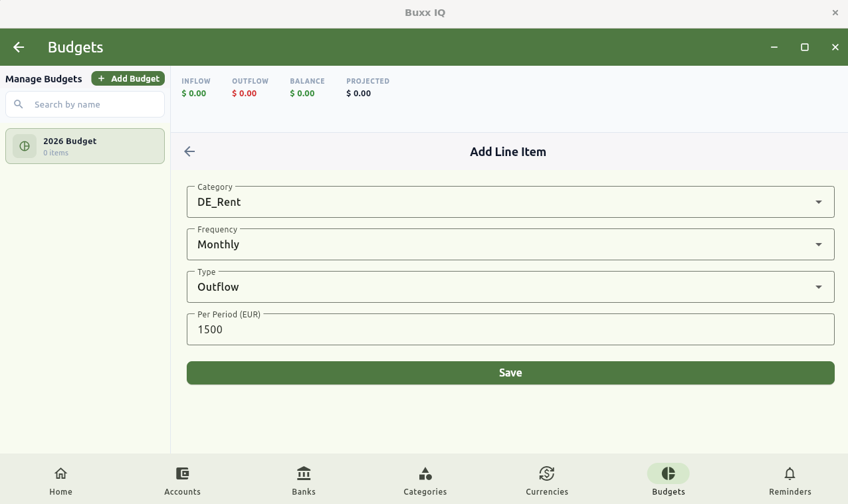Click the Projected $ 0.00 value

coord(359,94)
